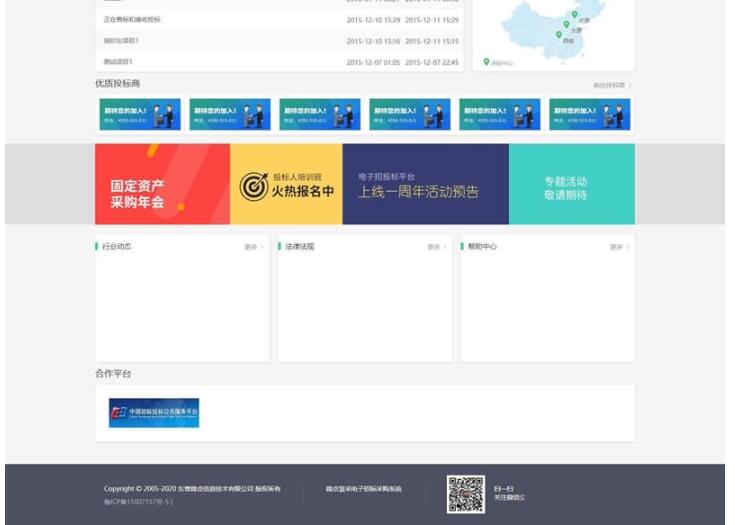
Task: Open the 中国招标投标公共服务平台 partner logo
Action: [154, 413]
